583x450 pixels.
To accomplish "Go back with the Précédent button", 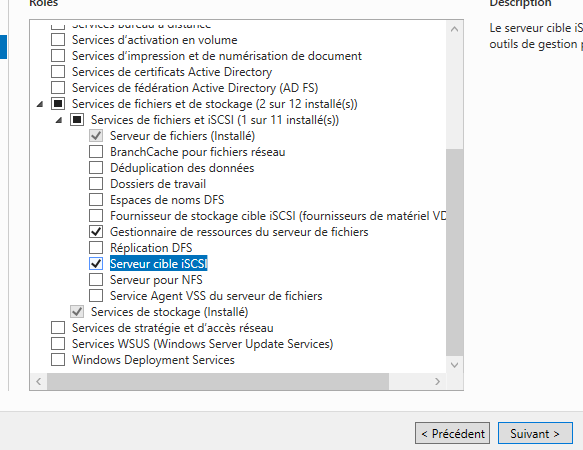I will 452,433.
